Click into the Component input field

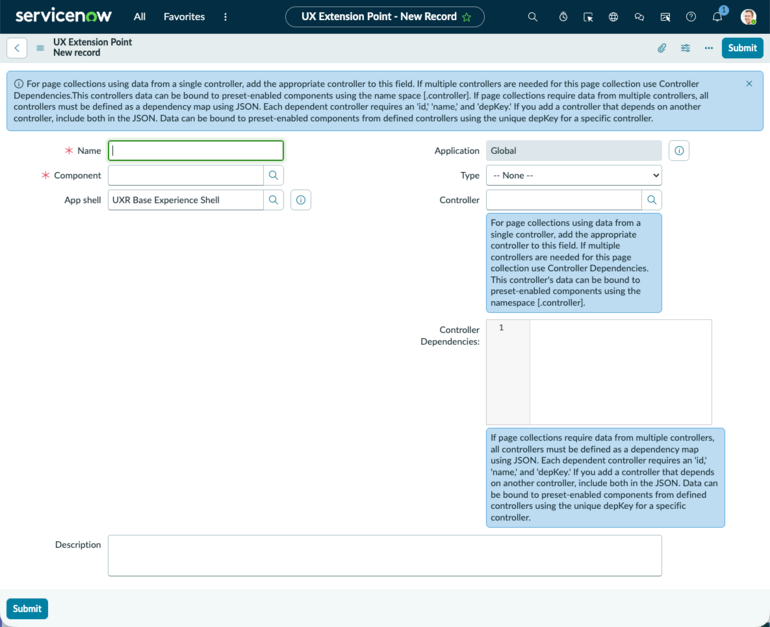pos(186,175)
